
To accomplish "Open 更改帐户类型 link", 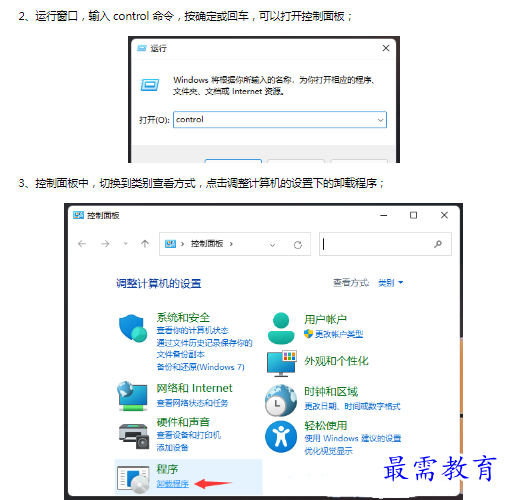I will tap(339, 334).
